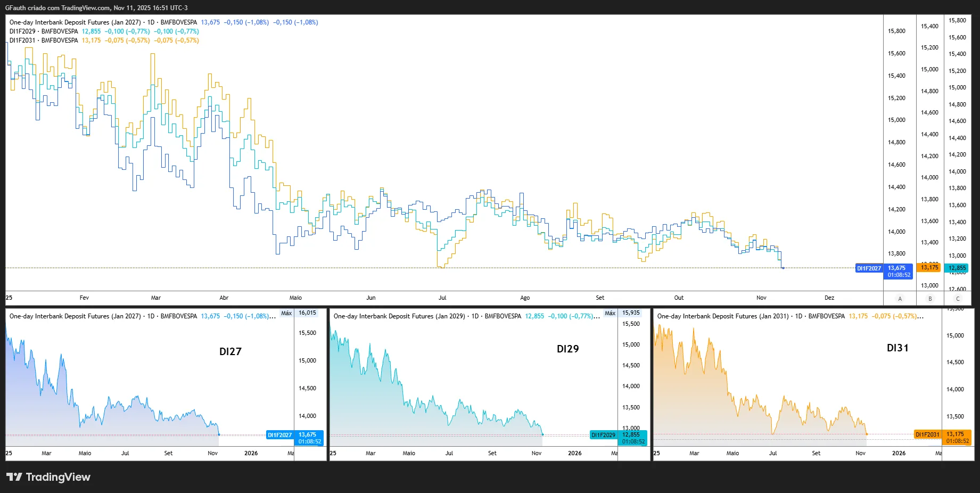Click the DI31 text annotation

click(x=897, y=348)
